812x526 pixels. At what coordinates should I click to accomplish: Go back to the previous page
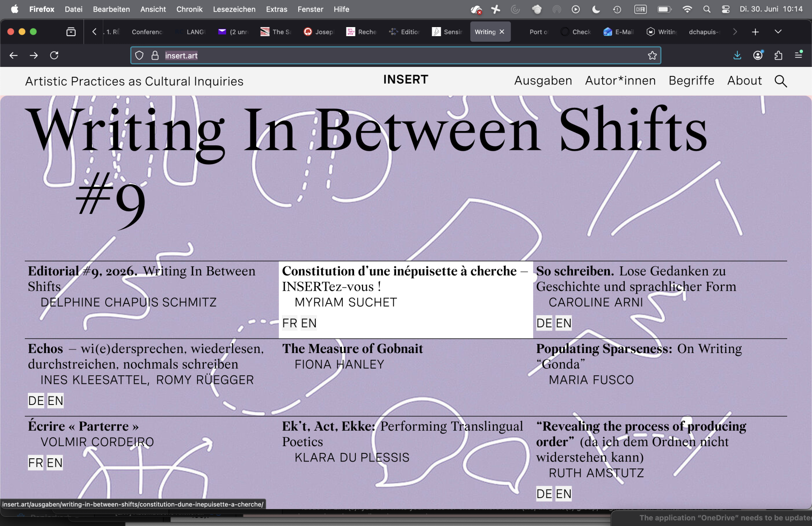(x=14, y=55)
